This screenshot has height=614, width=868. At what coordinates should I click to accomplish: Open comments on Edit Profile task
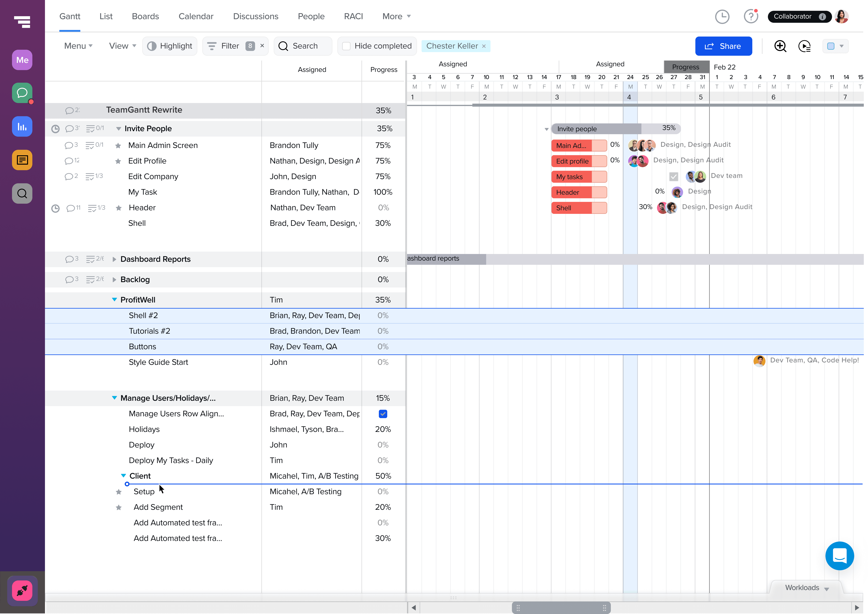(x=69, y=161)
